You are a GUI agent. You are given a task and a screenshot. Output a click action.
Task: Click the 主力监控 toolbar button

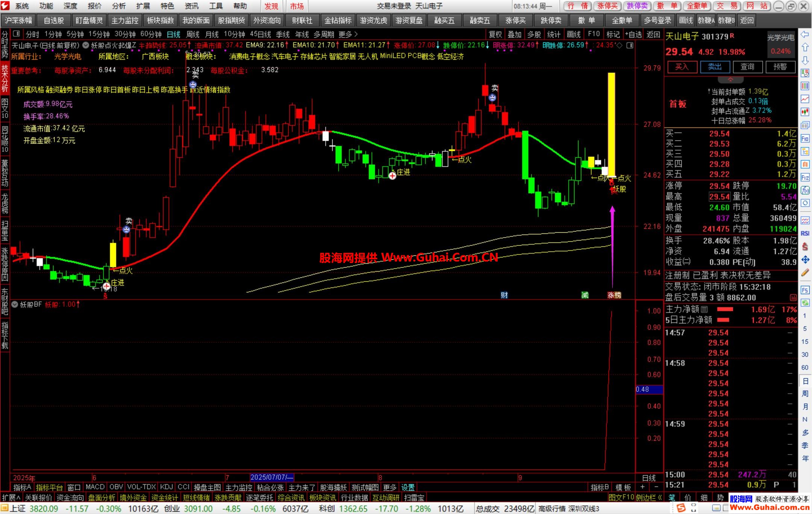coord(125,21)
